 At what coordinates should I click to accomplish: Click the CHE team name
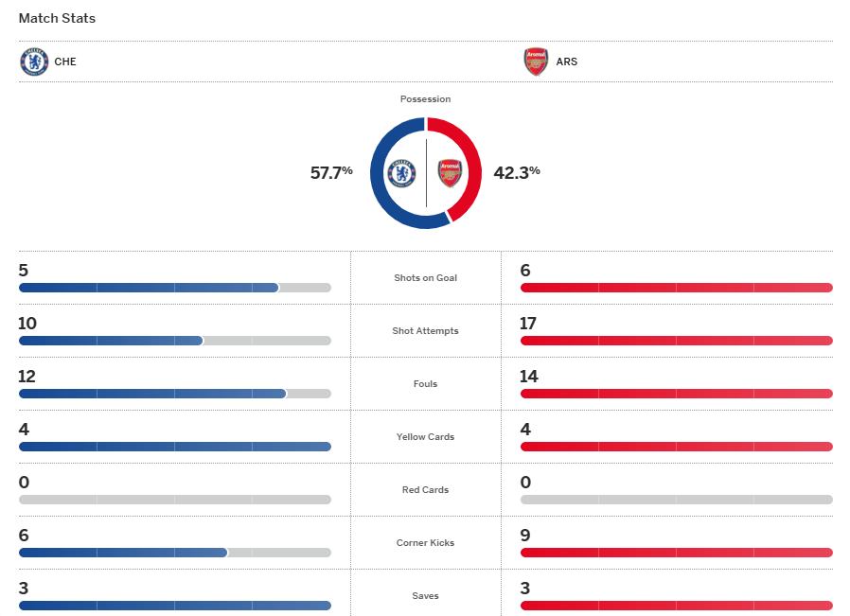pos(65,62)
